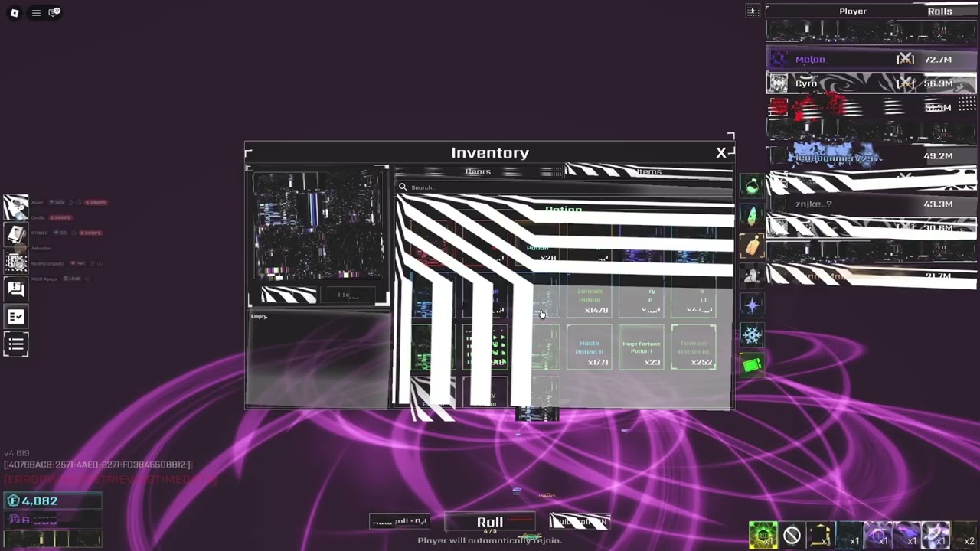Click the Player column header

point(852,11)
